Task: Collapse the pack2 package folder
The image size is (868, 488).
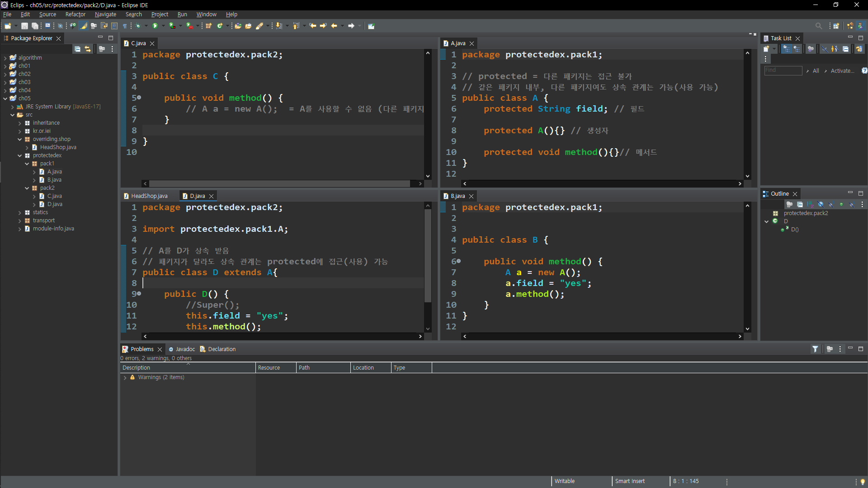Action: click(x=27, y=188)
